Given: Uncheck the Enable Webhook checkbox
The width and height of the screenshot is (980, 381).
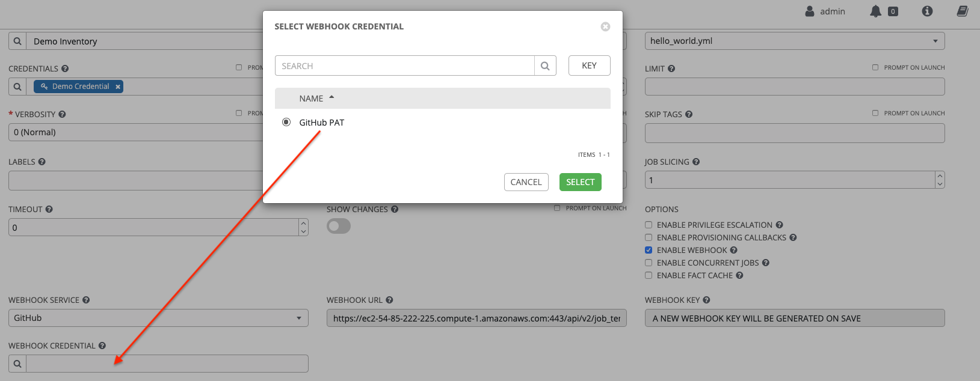Looking at the screenshot, I should (x=649, y=250).
